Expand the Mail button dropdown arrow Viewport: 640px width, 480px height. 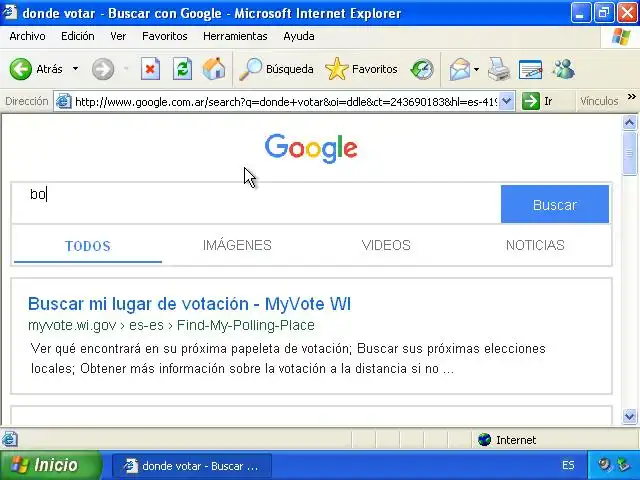point(476,69)
